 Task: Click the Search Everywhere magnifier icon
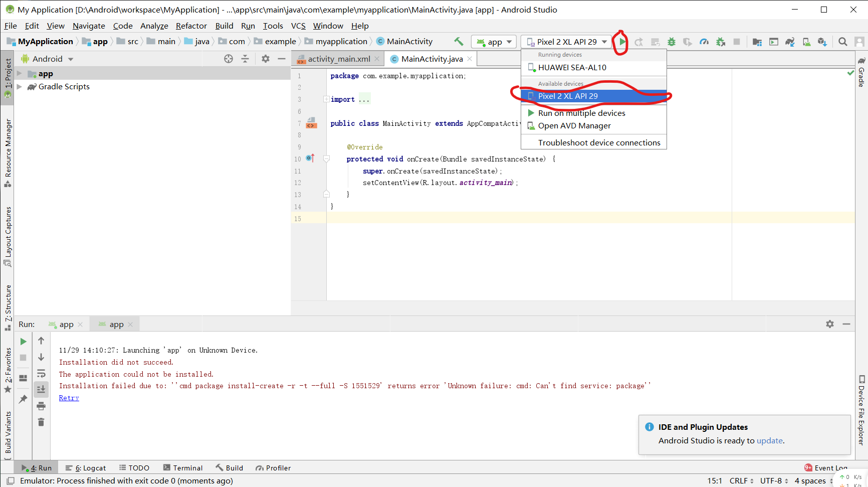pyautogui.click(x=843, y=42)
